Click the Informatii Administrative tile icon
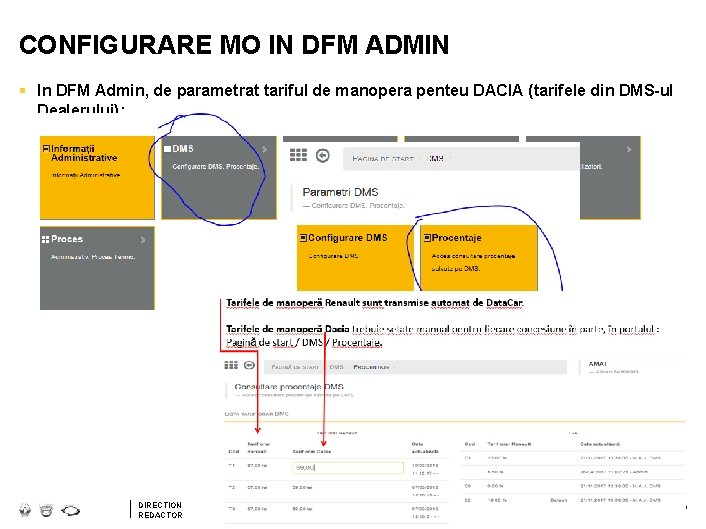Screen dimensions: 706x529 coord(46,149)
